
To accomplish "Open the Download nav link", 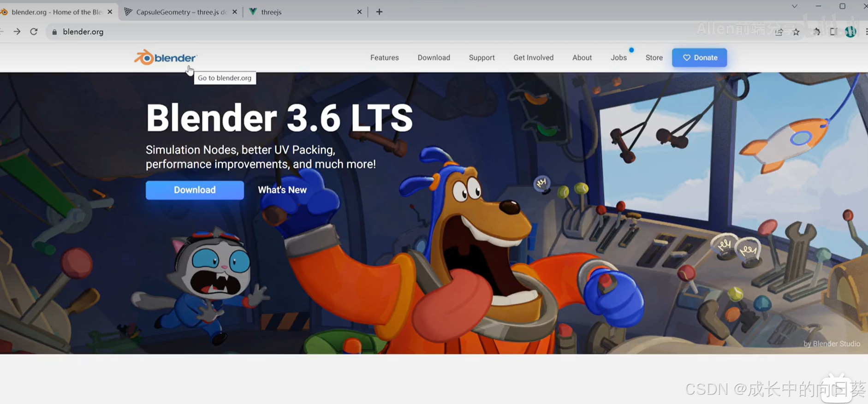I will tap(434, 58).
